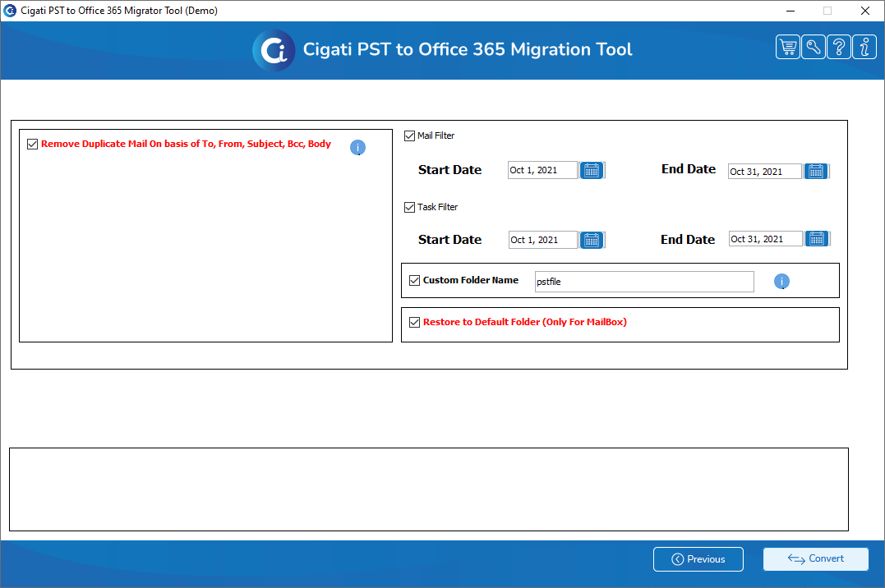
Task: Click the custom folder name field 'pstfile'
Action: 644,282
